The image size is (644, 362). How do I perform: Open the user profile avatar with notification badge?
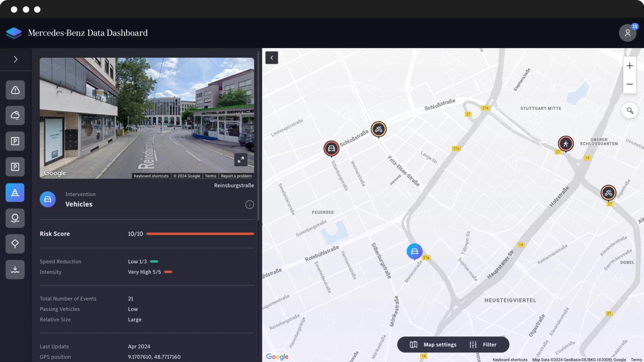628,33
